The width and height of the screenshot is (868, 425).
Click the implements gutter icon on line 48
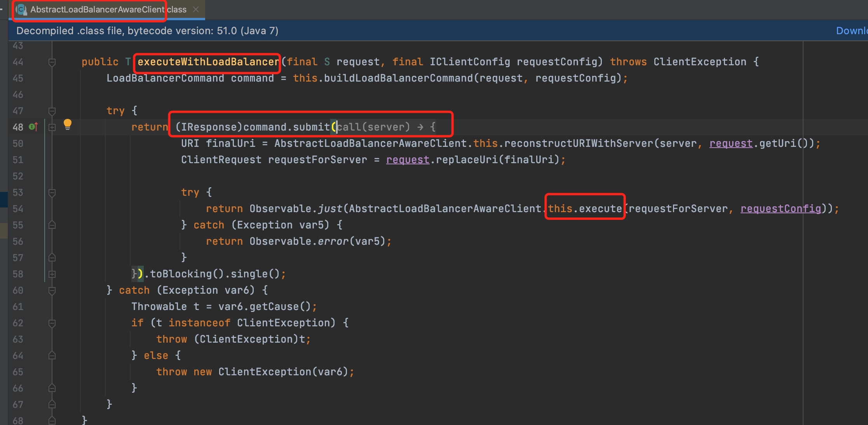(x=33, y=127)
